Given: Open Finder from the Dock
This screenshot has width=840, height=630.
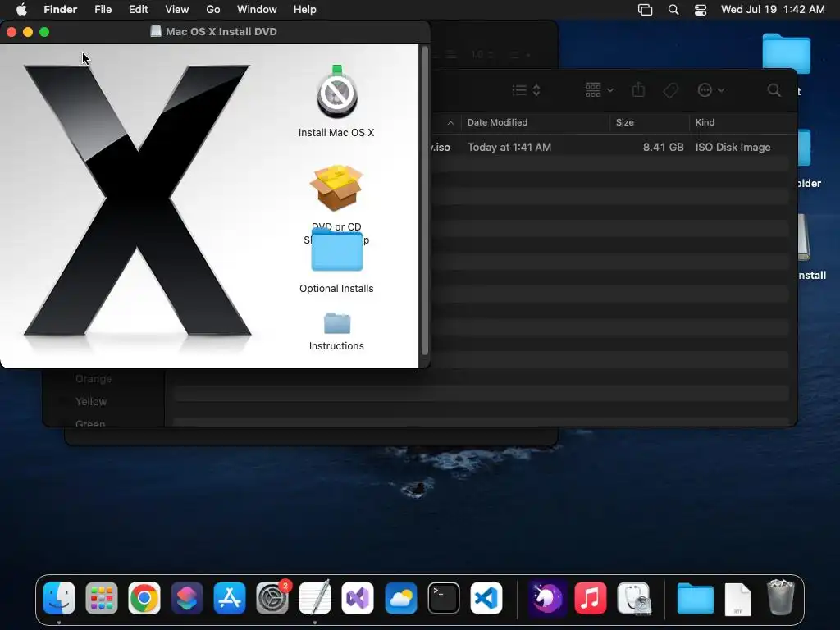Looking at the screenshot, I should (x=59, y=598).
